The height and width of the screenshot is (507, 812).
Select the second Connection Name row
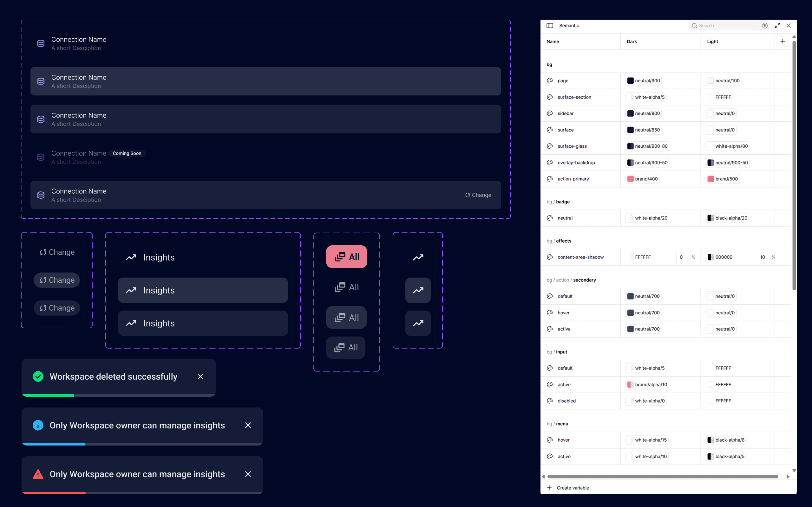(265, 81)
